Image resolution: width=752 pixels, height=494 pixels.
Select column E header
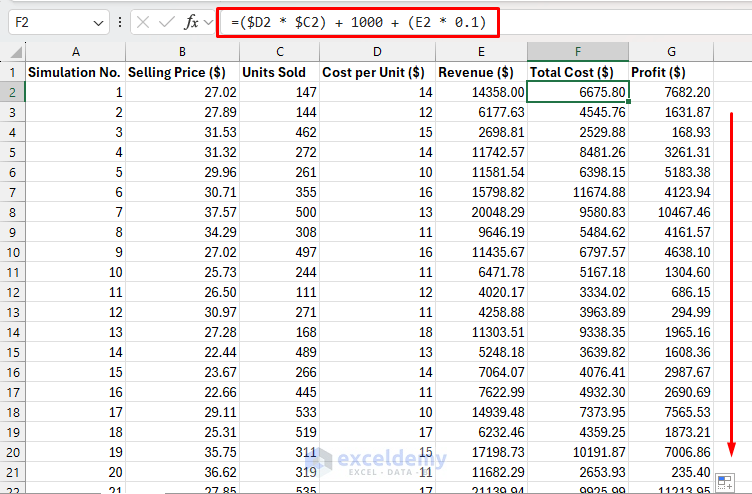coord(481,52)
